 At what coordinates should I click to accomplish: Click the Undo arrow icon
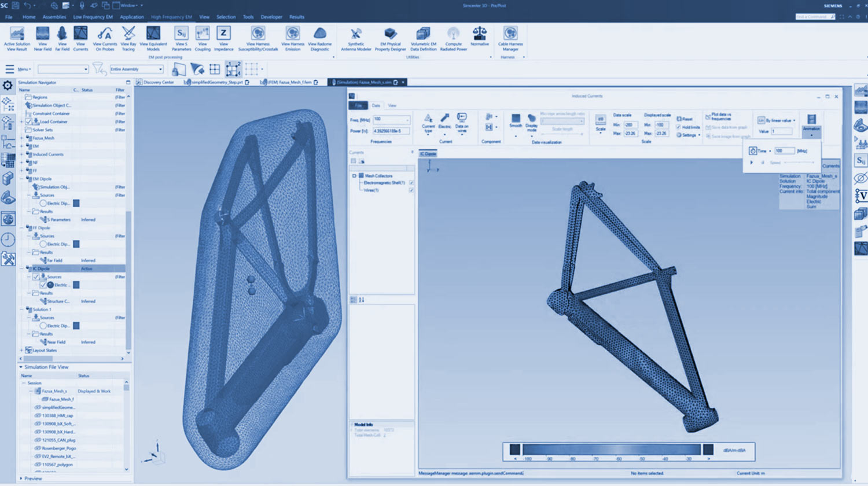tap(27, 5)
